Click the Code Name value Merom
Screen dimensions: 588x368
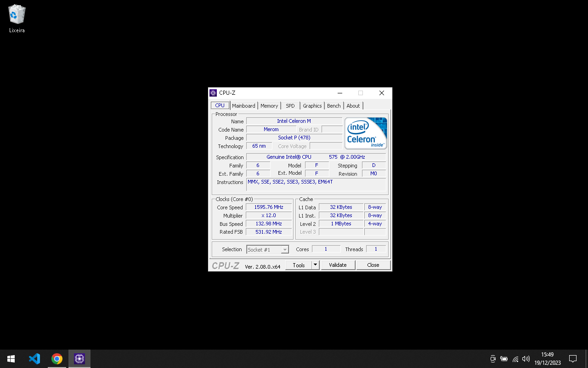(x=271, y=129)
